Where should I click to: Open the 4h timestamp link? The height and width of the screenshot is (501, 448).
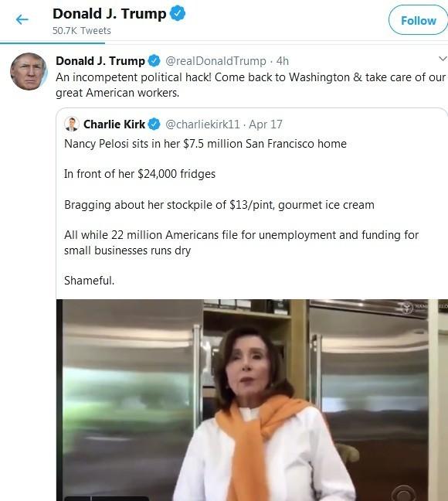click(282, 61)
